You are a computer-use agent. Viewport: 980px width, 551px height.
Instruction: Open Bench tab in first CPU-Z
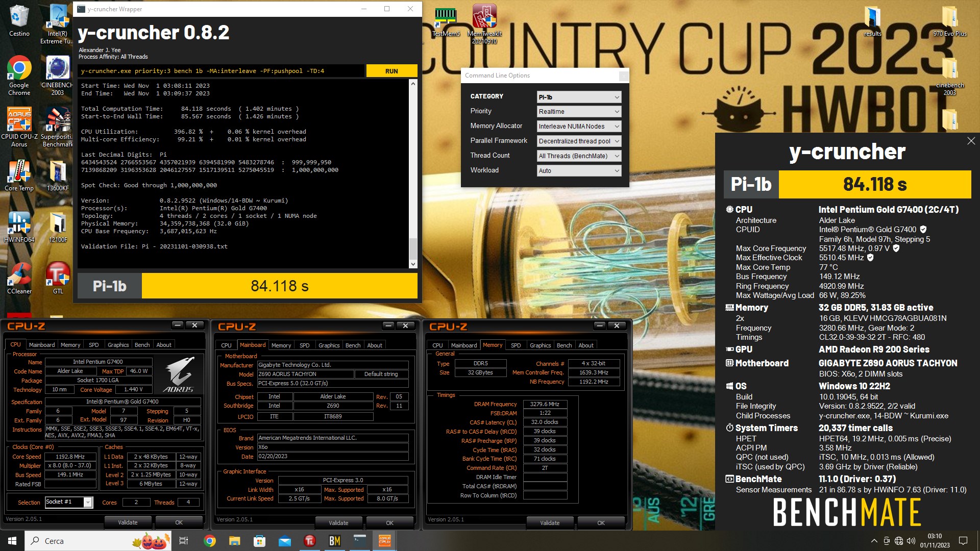coord(142,345)
